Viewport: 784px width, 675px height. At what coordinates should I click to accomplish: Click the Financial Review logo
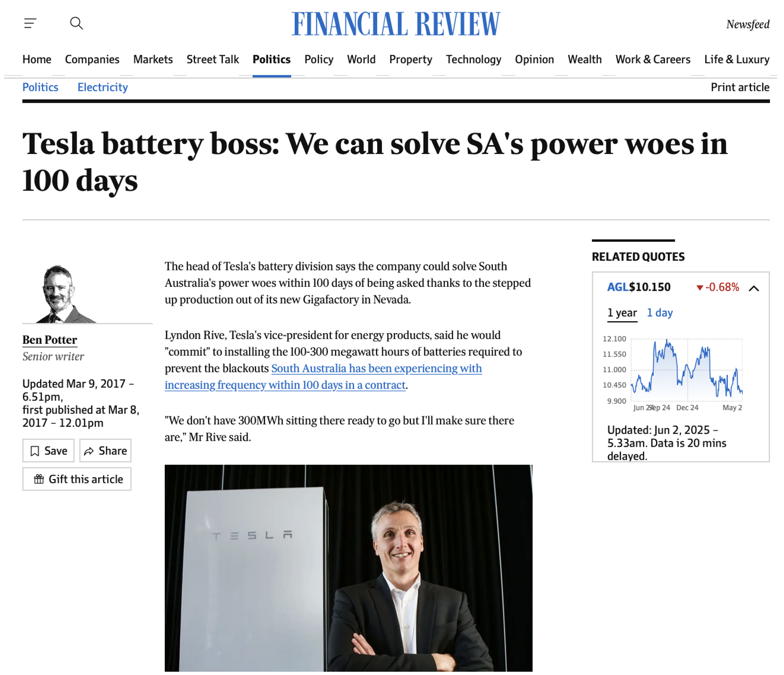click(396, 24)
